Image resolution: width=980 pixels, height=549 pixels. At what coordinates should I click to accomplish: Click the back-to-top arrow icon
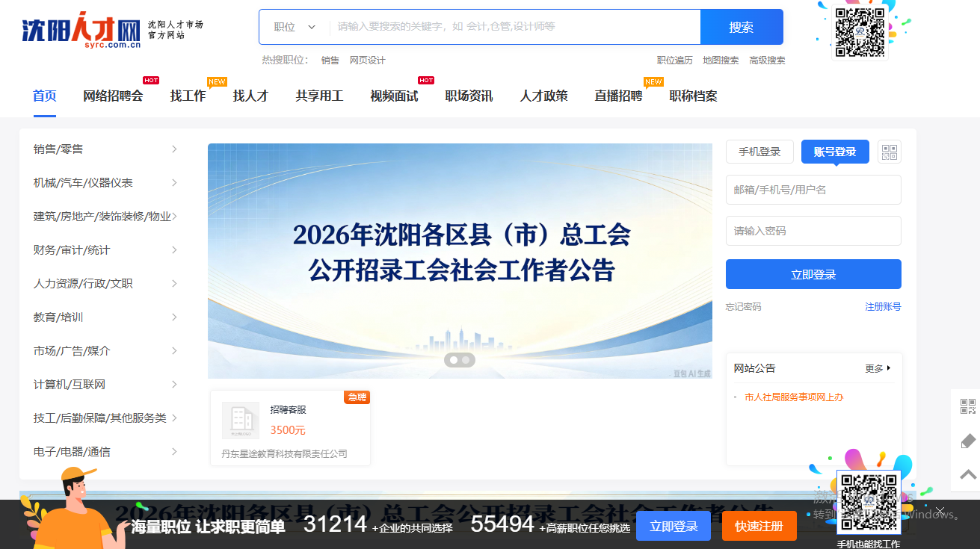click(x=967, y=474)
